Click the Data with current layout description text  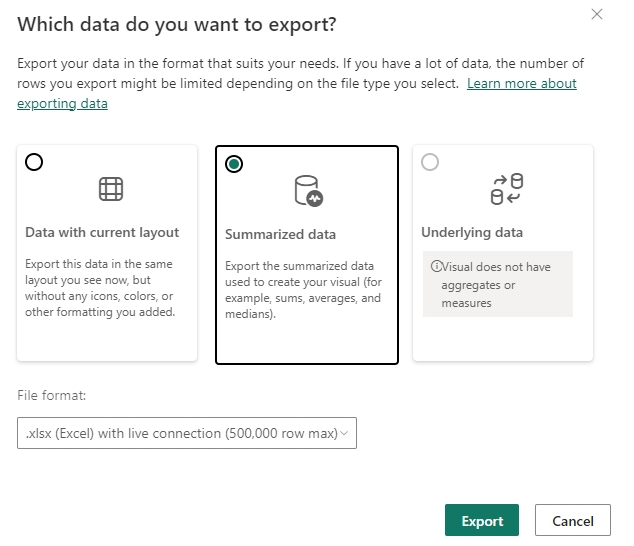tap(100, 290)
